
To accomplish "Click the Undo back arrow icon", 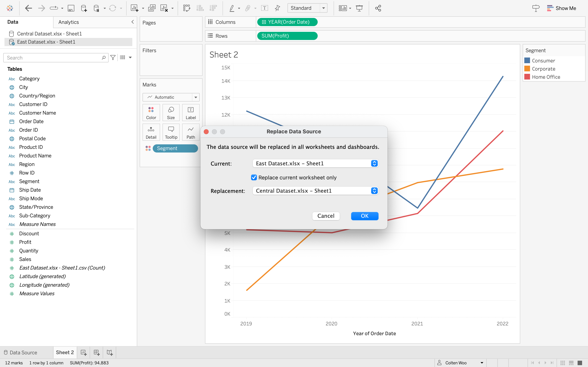I will click(28, 8).
